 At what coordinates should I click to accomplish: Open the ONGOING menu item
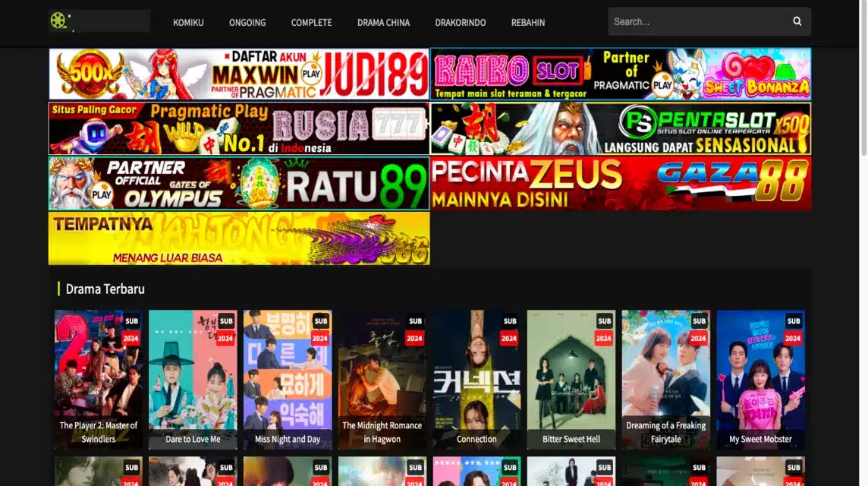click(247, 23)
